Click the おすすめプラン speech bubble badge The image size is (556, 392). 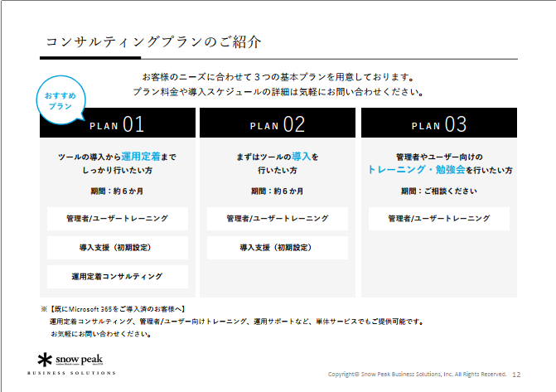click(x=61, y=100)
